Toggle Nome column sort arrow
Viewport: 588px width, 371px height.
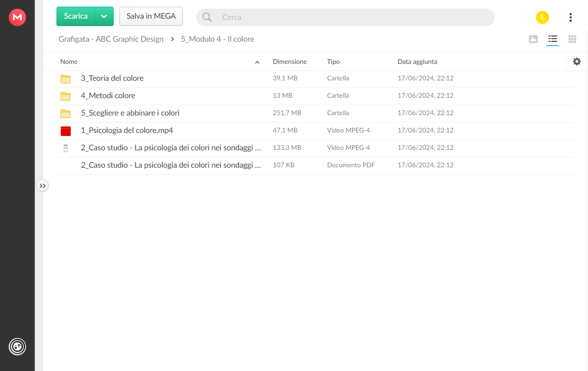(x=257, y=62)
